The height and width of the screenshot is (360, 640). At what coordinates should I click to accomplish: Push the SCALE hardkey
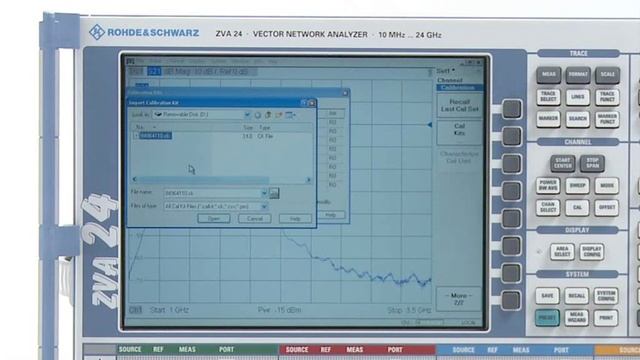click(x=607, y=75)
